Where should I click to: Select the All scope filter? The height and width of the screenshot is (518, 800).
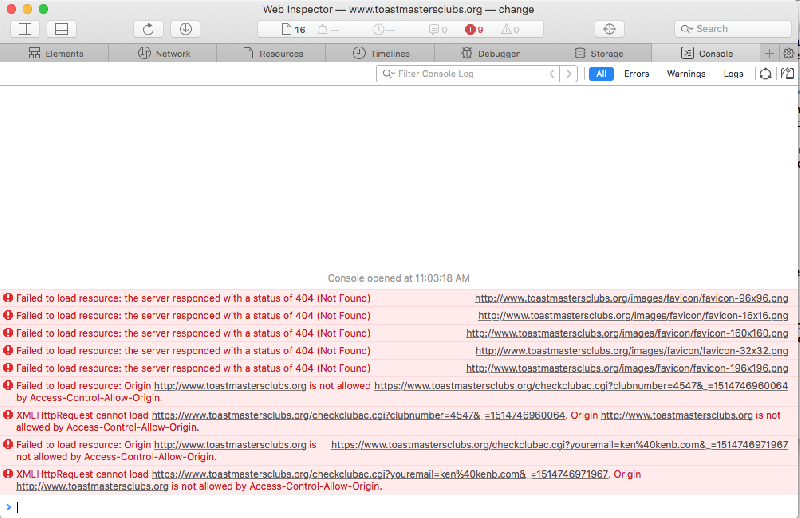click(x=601, y=73)
